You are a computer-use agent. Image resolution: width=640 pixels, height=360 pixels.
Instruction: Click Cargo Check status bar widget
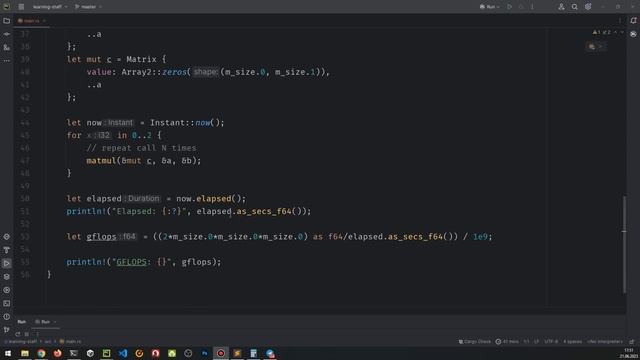[x=475, y=342]
